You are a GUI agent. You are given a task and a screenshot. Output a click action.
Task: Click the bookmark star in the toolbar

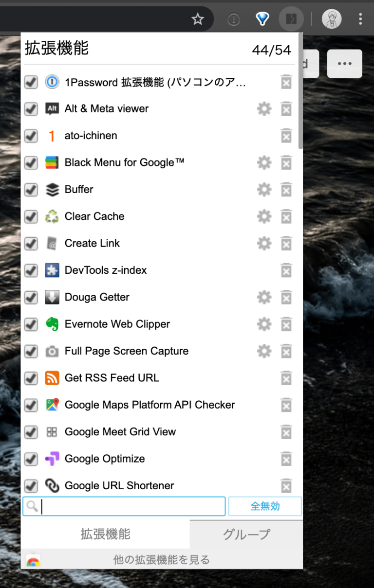198,19
